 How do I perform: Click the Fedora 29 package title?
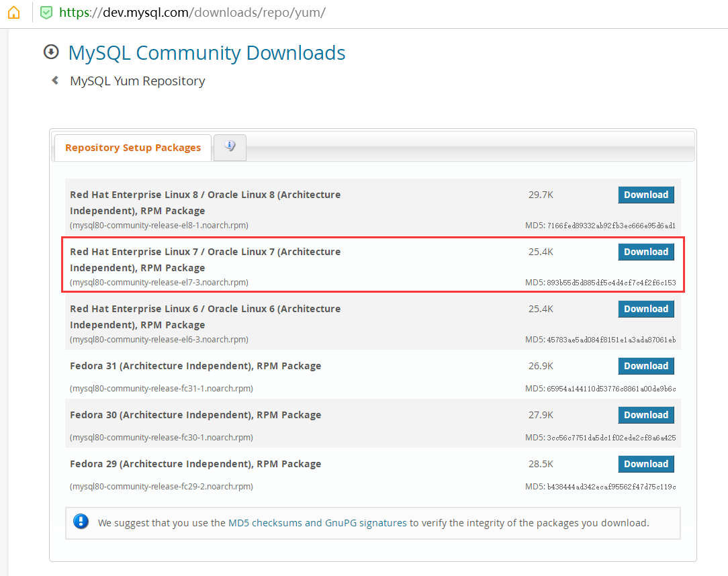[x=195, y=464]
